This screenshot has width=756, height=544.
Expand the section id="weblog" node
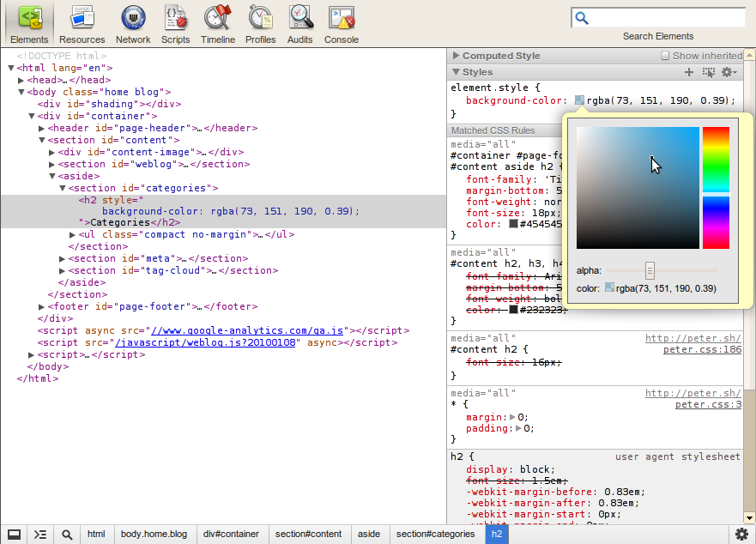point(52,165)
